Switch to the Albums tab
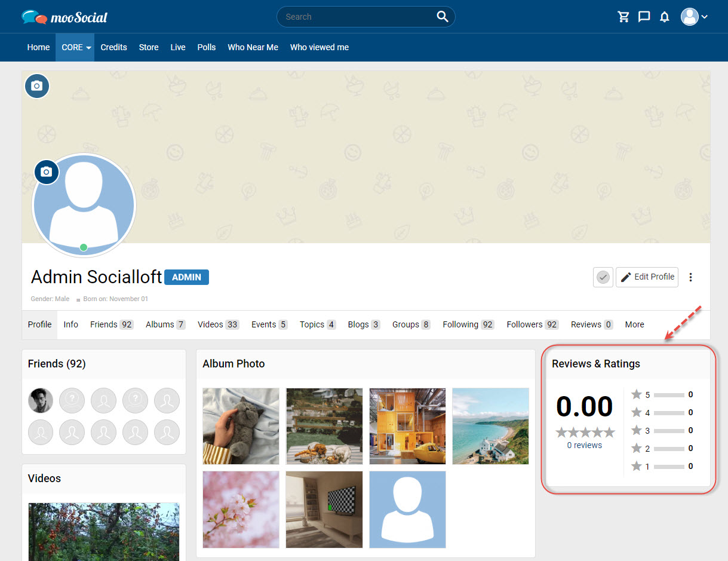 tap(165, 325)
